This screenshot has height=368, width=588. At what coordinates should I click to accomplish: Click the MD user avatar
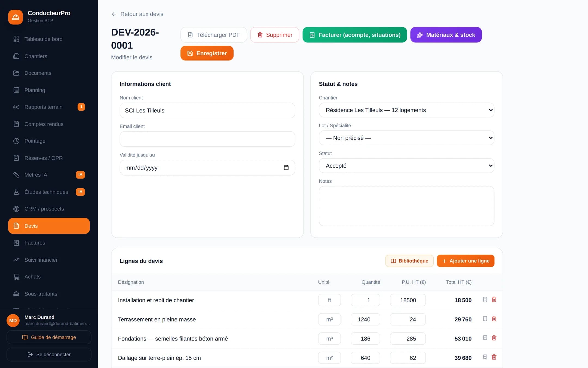point(13,321)
